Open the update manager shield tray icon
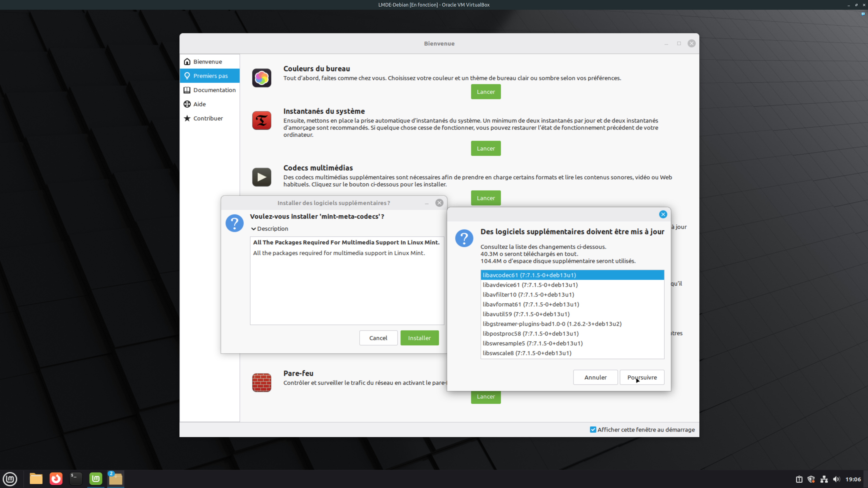The height and width of the screenshot is (488, 868). point(811,479)
